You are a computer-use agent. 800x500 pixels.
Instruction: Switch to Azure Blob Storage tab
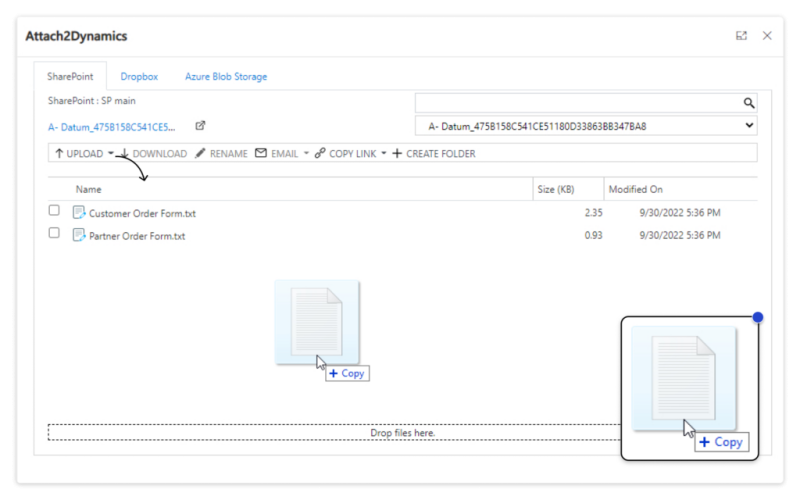[226, 76]
